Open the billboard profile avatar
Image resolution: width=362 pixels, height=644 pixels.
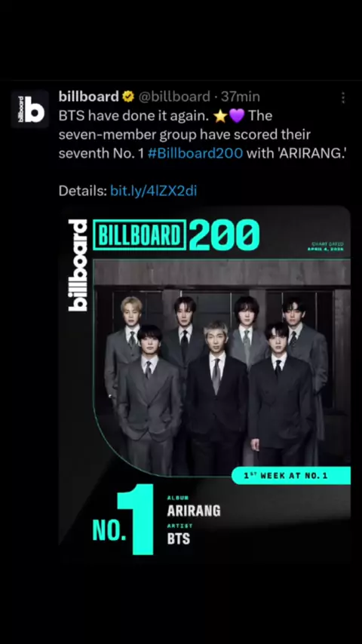(30, 109)
